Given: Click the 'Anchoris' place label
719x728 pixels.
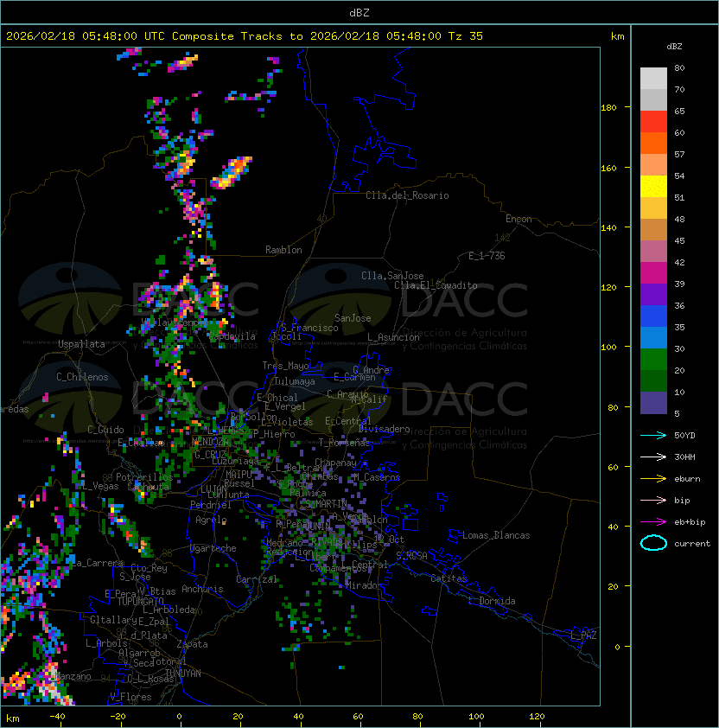Looking at the screenshot, I should [202, 589].
